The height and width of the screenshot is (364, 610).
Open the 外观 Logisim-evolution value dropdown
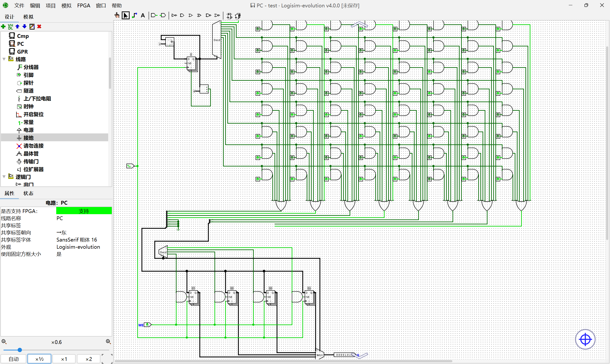coord(83,247)
